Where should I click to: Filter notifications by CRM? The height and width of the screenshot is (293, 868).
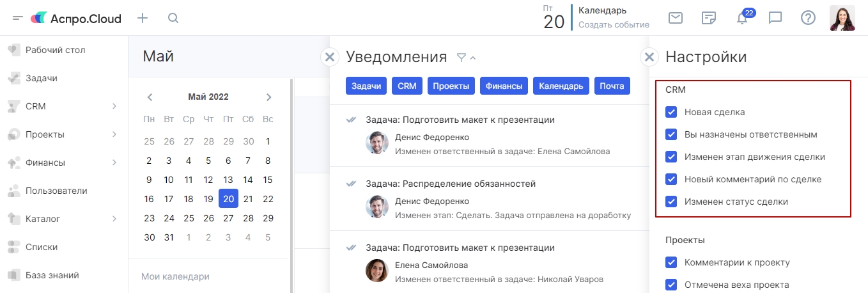[407, 86]
